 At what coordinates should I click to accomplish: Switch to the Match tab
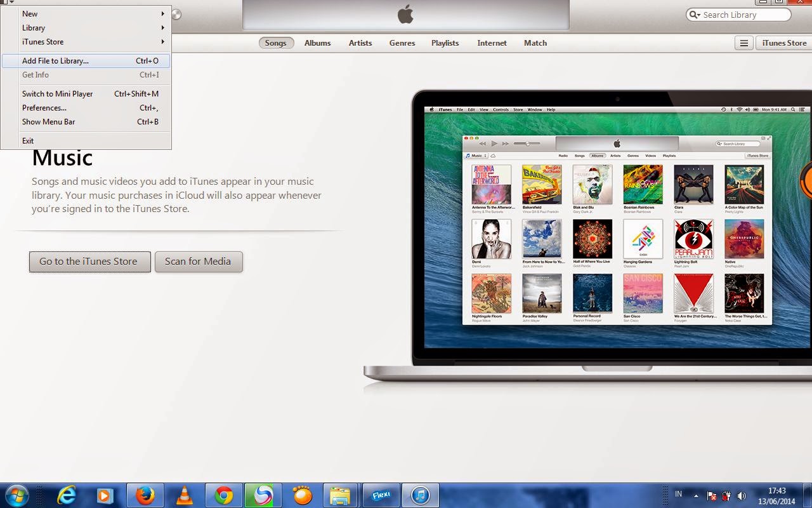[x=535, y=43]
